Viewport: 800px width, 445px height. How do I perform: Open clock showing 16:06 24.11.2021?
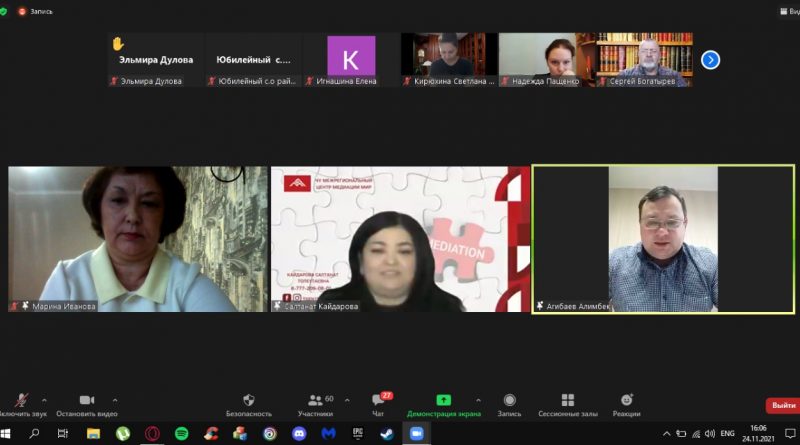[758, 434]
